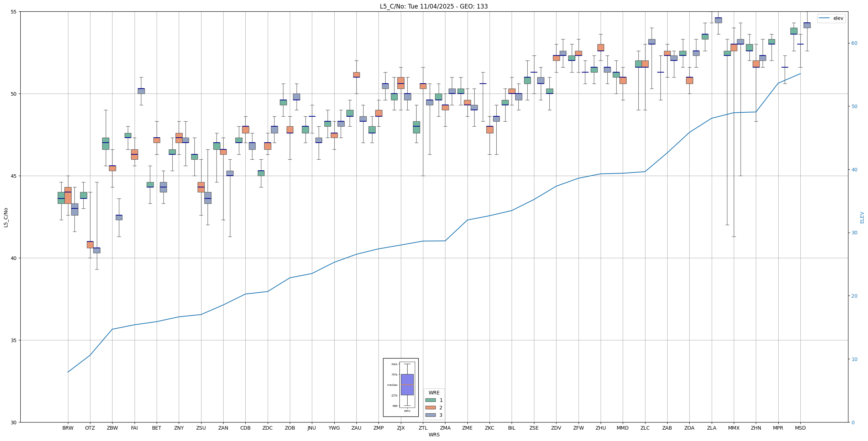Click the FAI station tick label

coord(134,428)
